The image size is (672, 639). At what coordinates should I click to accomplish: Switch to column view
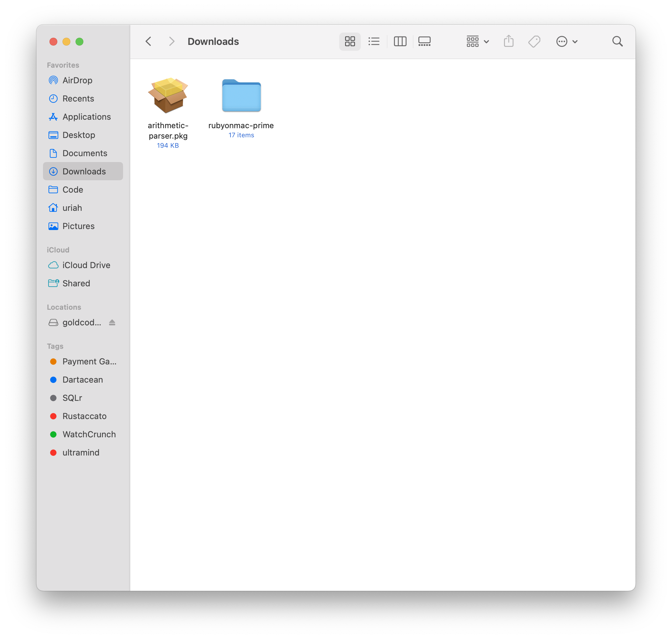[x=400, y=42]
